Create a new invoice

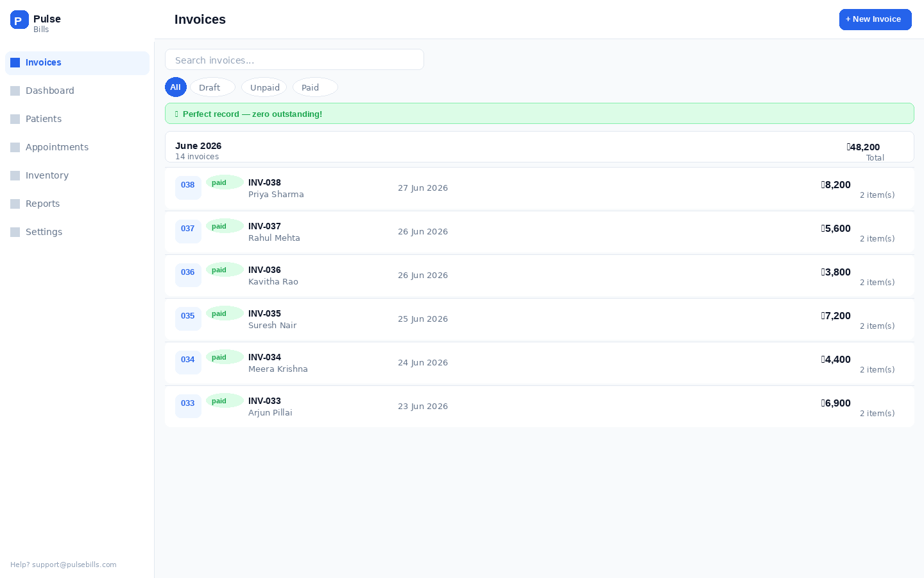click(875, 19)
